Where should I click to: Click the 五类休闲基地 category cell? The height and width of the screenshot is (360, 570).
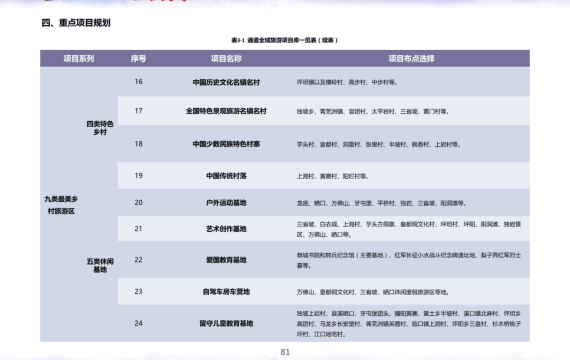click(x=100, y=265)
